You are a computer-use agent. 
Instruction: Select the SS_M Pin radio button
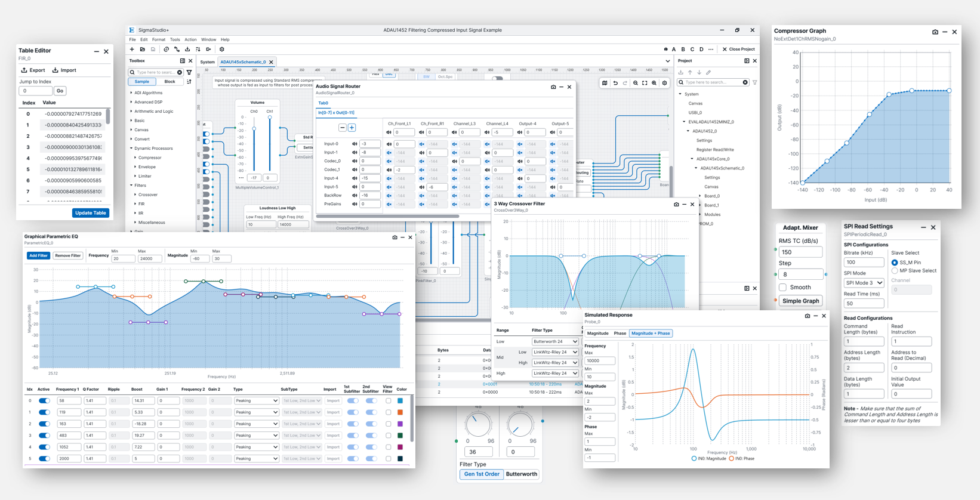(x=894, y=263)
